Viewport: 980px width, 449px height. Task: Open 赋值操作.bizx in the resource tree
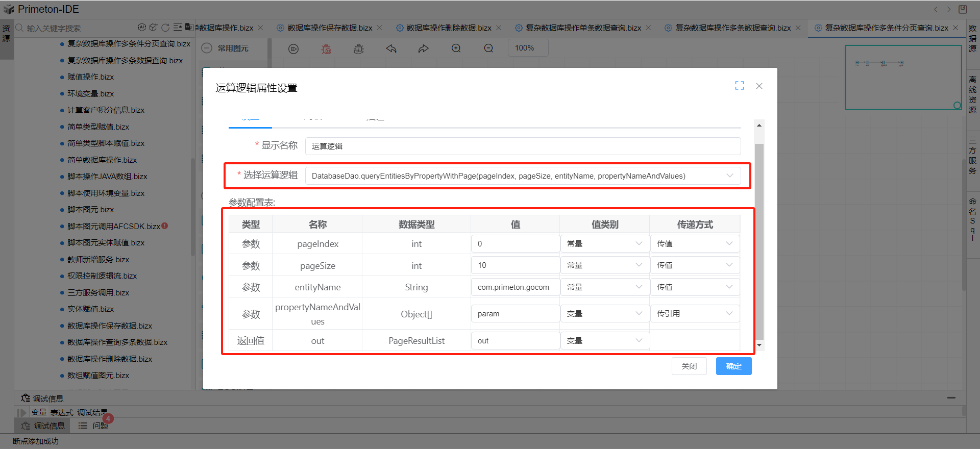90,77
